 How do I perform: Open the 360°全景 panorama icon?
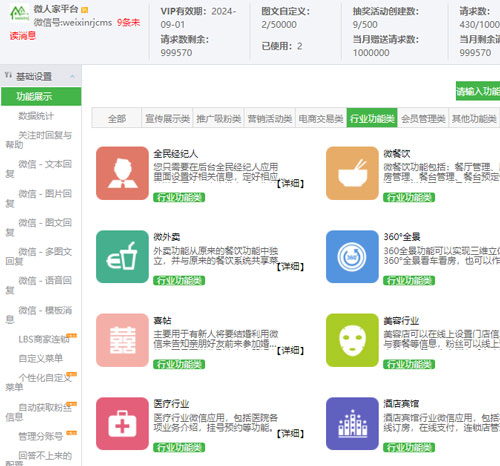coord(352,257)
